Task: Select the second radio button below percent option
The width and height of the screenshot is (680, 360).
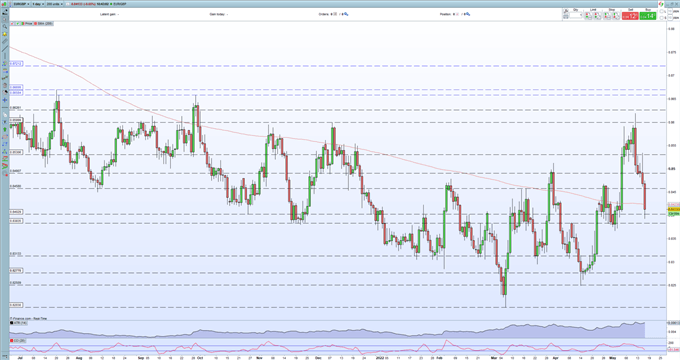Action: click(661, 18)
